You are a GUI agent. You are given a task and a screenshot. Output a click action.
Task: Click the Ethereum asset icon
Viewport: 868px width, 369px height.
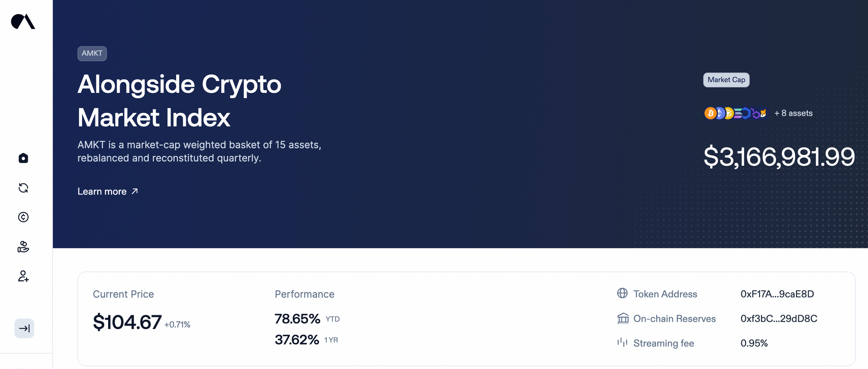[x=720, y=113]
